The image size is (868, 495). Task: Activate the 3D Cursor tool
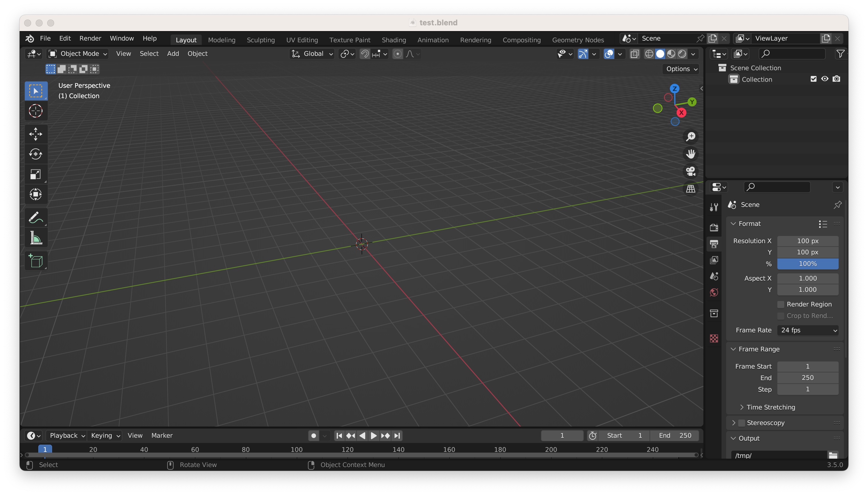36,111
